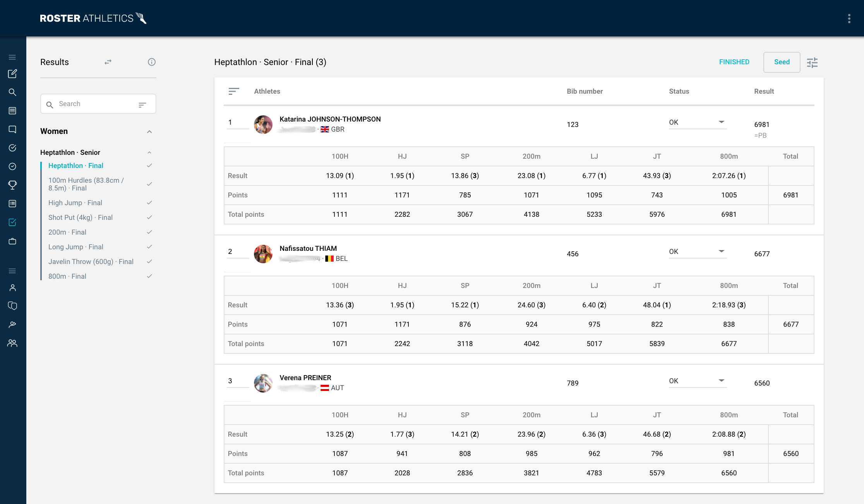Click the magnifier icon in left sidebar
The height and width of the screenshot is (504, 864).
click(x=12, y=92)
